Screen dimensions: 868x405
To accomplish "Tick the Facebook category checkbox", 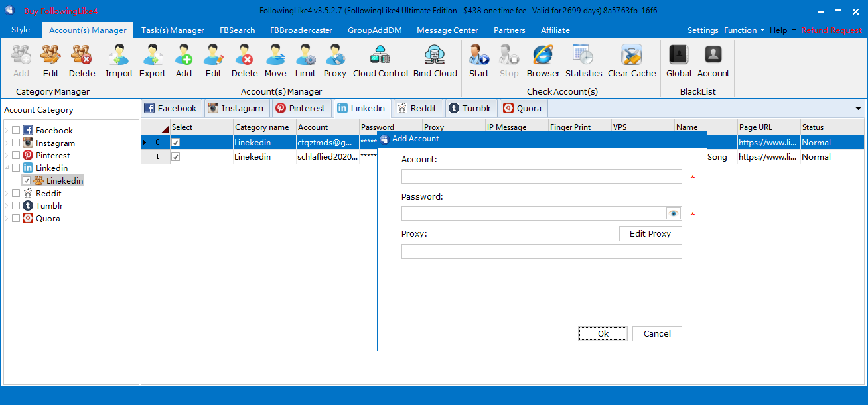I will [16, 131].
